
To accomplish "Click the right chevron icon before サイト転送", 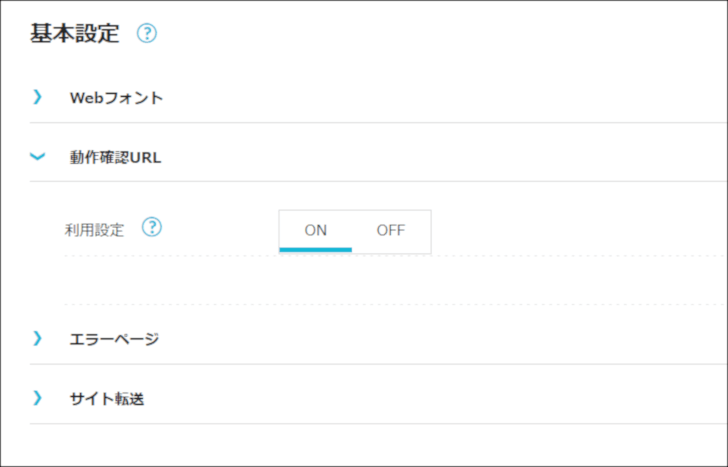I will pos(38,398).
